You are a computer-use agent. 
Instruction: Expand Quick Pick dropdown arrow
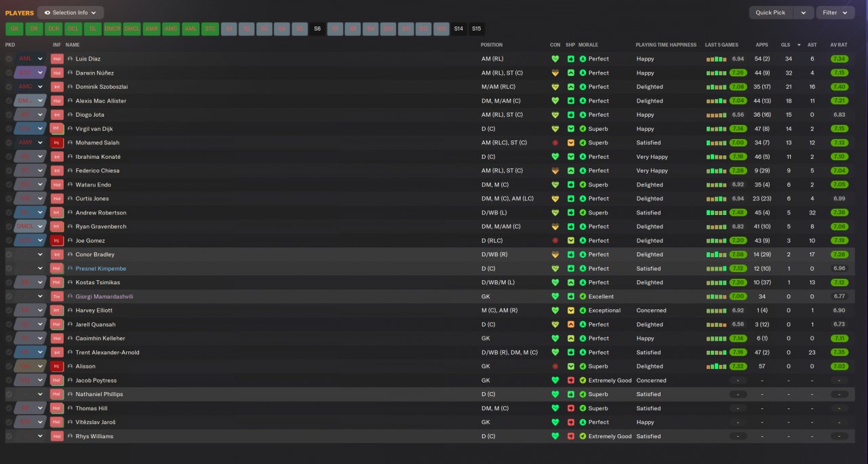pos(804,12)
